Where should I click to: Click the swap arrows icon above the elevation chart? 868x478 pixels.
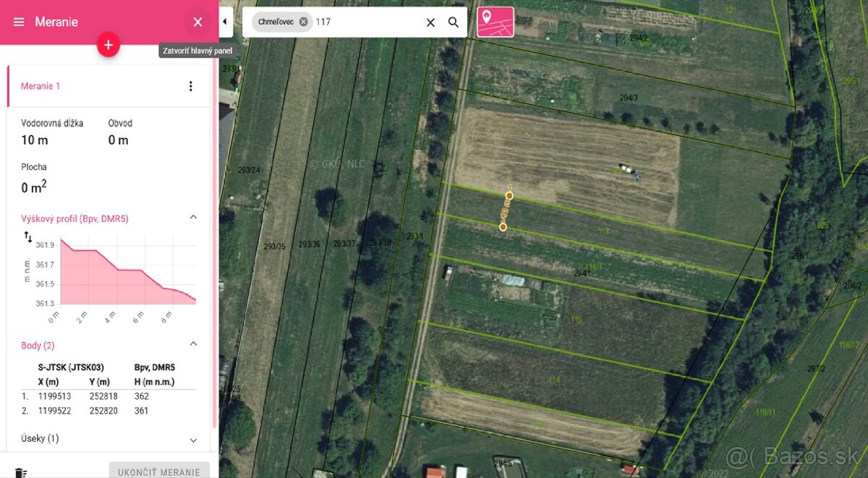click(x=28, y=236)
